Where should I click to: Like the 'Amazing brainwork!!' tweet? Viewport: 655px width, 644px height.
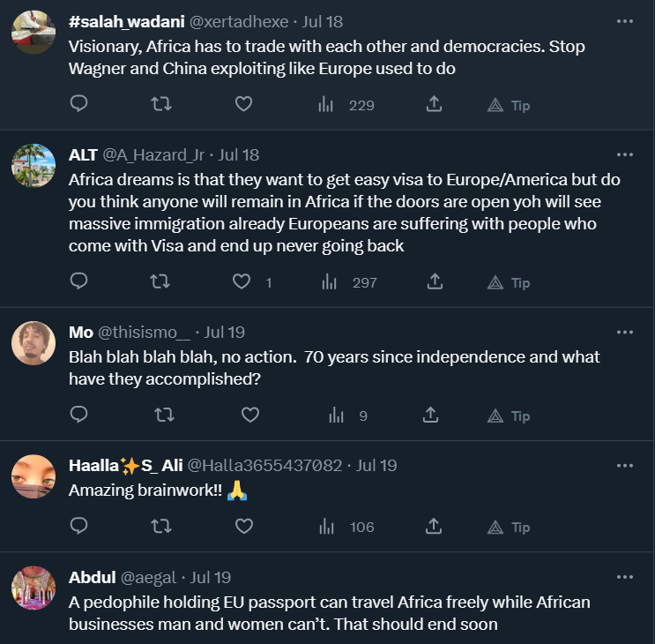click(x=244, y=527)
